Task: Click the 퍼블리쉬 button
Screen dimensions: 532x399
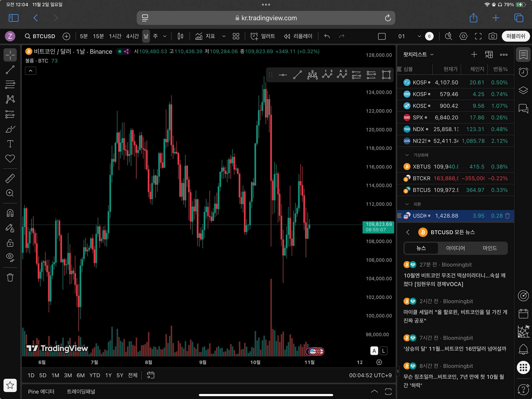Action: pyautogui.click(x=515, y=36)
